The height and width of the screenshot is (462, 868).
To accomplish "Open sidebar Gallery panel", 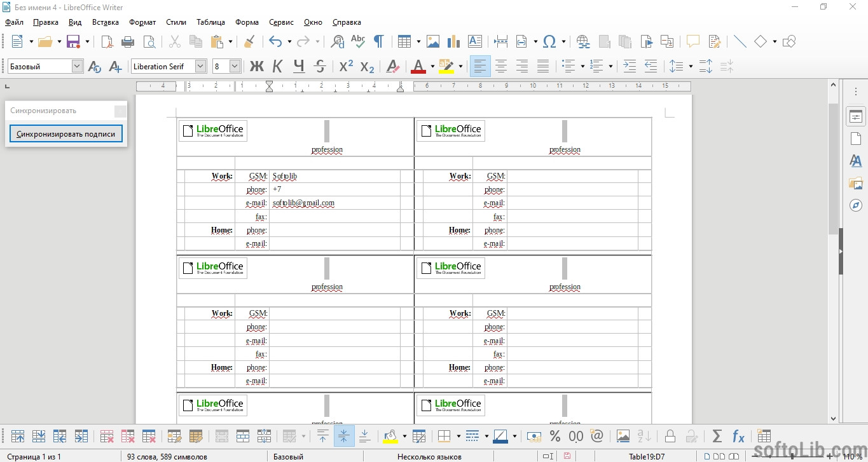I will pos(856,183).
